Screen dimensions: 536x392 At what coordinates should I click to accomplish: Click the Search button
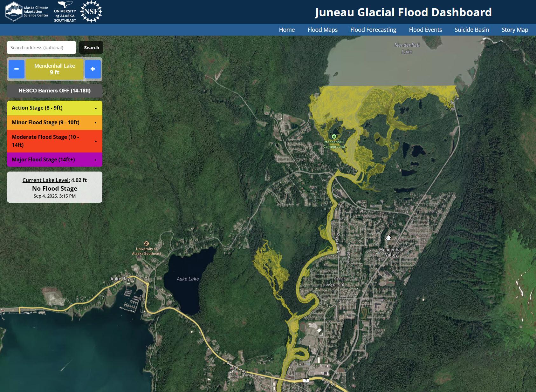tap(91, 48)
